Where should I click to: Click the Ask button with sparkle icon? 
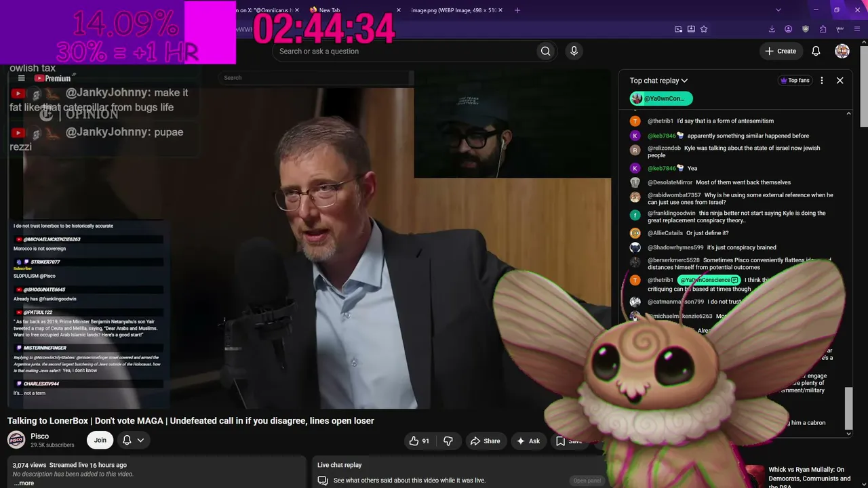click(528, 441)
